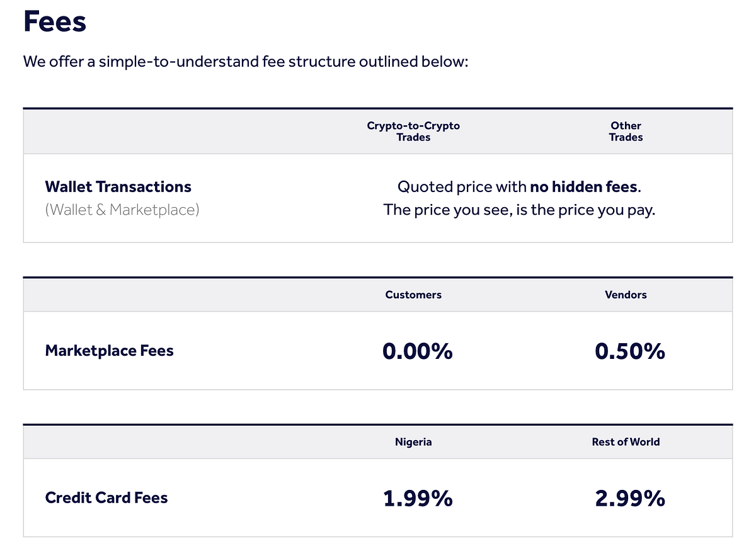The image size is (756, 556).
Task: Click the "Marketplace Fees" row label
Action: 109,351
